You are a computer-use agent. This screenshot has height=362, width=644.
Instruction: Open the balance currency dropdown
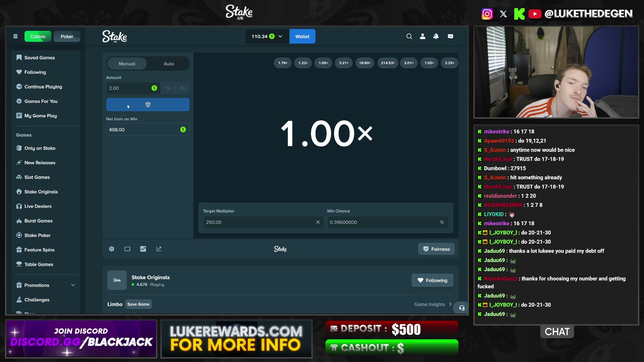click(267, 37)
